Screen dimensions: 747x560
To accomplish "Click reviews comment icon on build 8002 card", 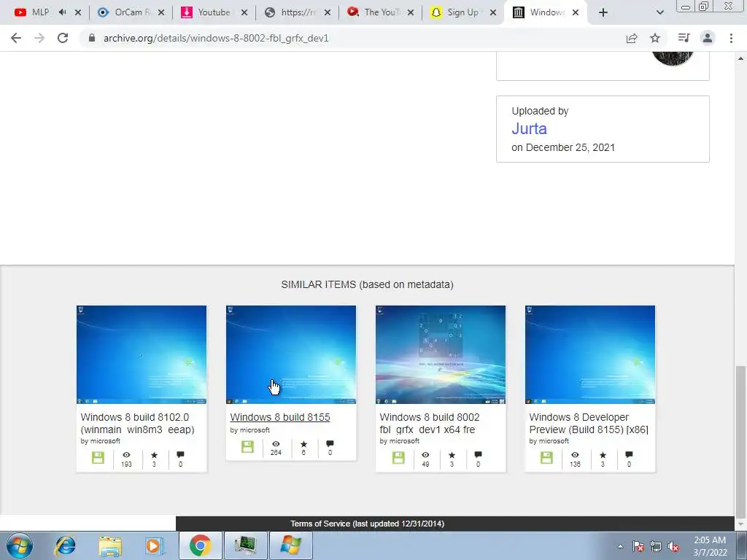I will pyautogui.click(x=479, y=455).
